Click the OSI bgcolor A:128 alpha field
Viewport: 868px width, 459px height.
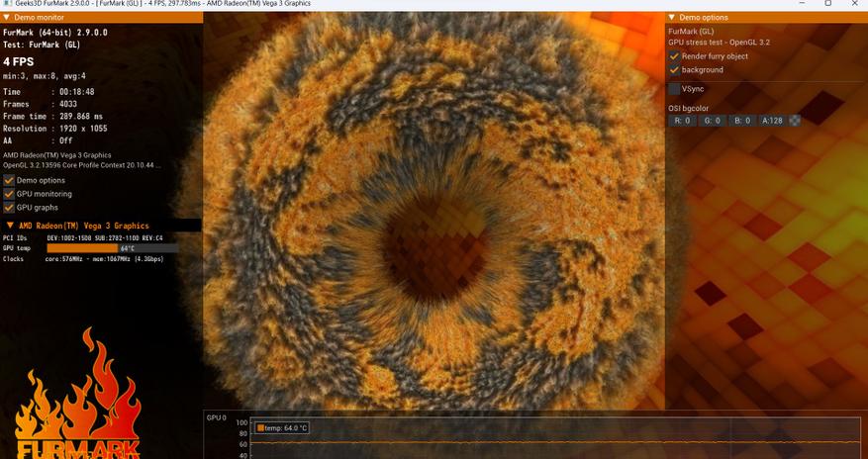pos(772,121)
